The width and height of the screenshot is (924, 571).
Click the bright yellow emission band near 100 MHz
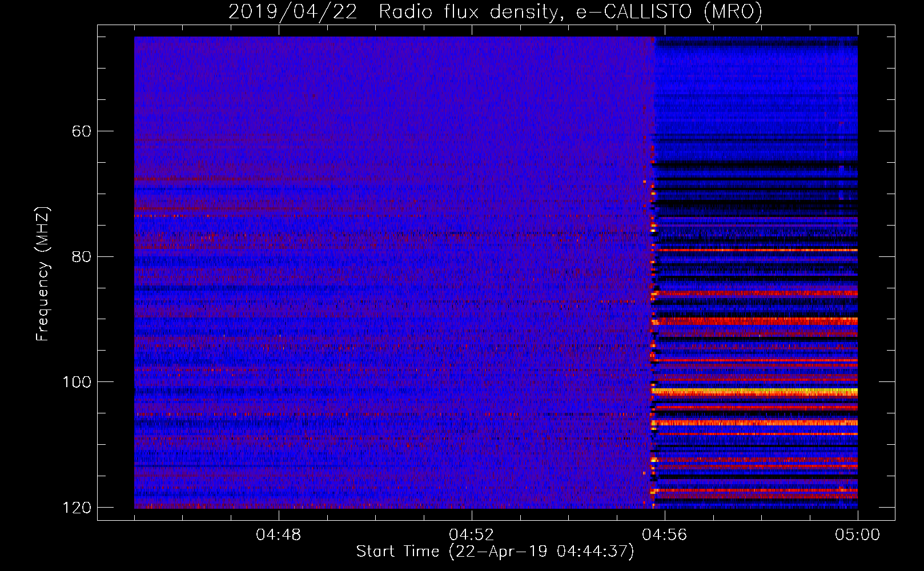tap(755, 392)
